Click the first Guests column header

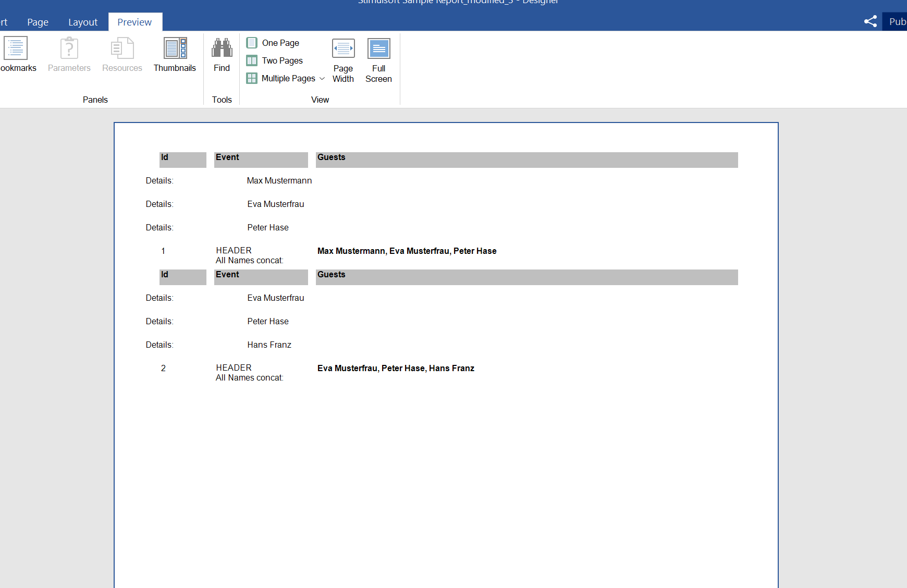tap(527, 160)
